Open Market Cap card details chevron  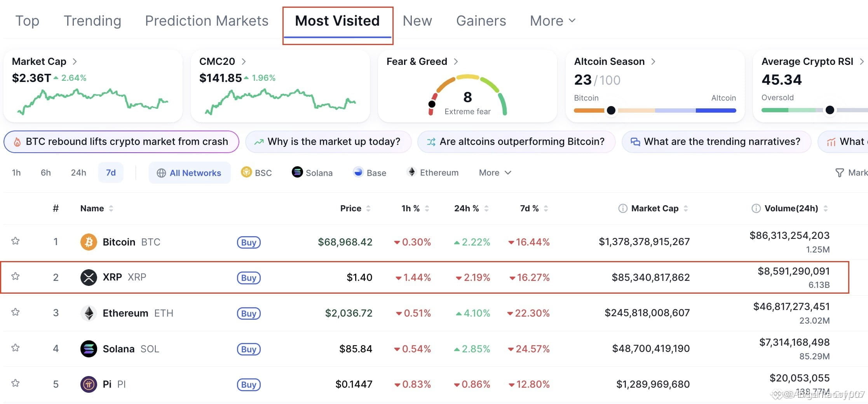(75, 61)
